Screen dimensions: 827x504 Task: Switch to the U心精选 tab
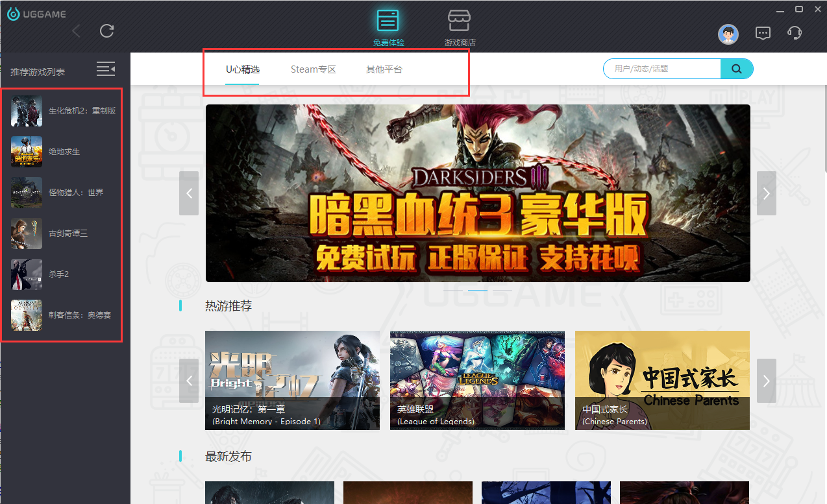(x=243, y=69)
